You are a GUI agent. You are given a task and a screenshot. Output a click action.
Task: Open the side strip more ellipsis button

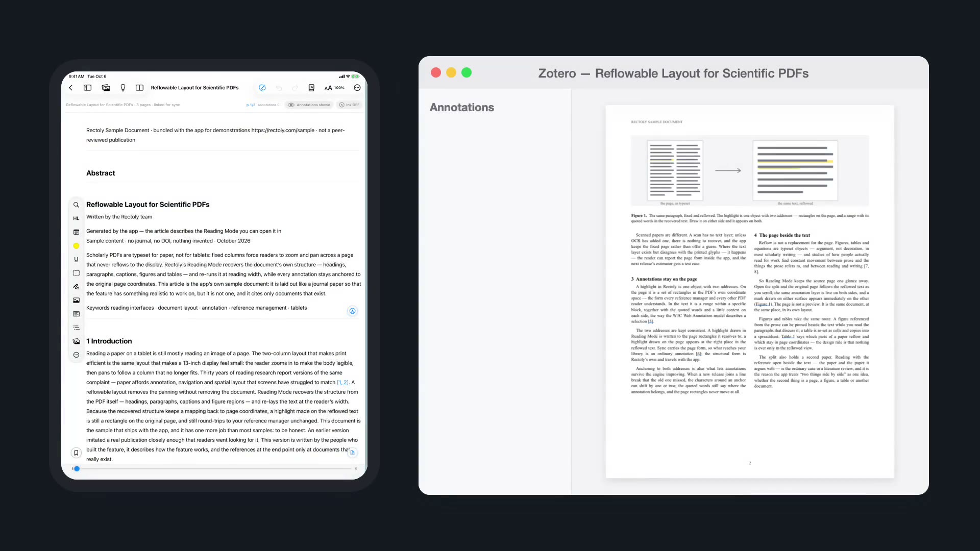[76, 355]
